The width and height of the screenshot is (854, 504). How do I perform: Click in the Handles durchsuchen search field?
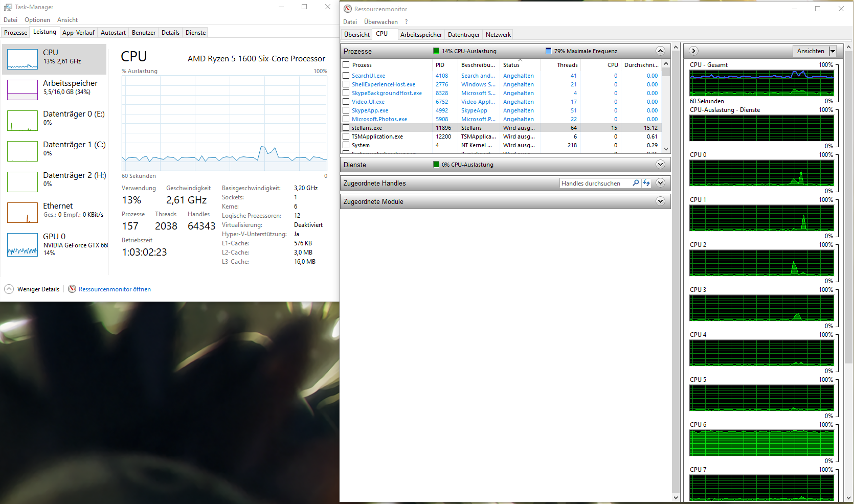[595, 184]
